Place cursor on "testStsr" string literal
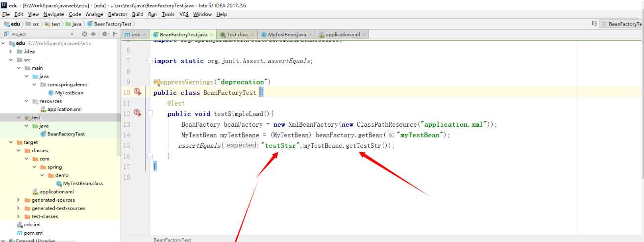The width and height of the screenshot is (644, 242). click(x=280, y=146)
